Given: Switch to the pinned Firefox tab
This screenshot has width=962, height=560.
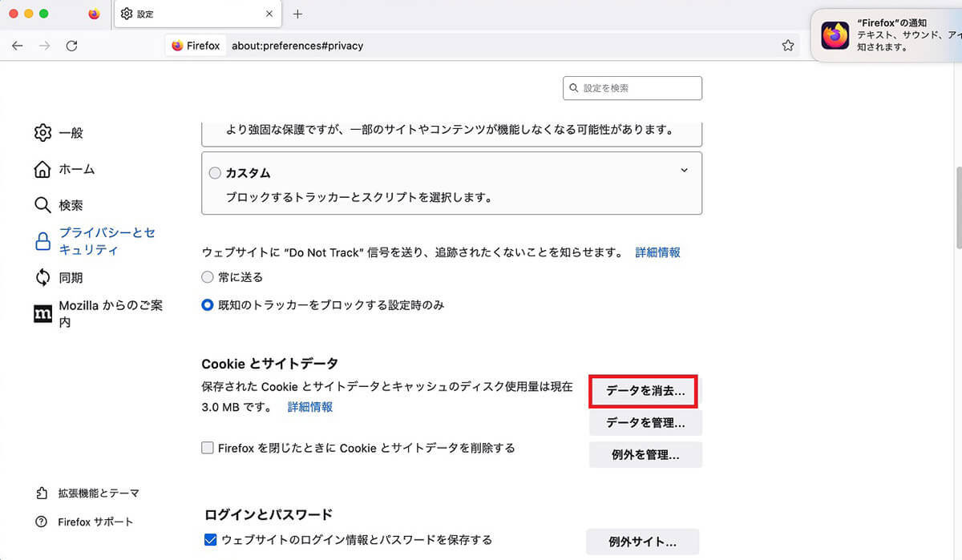Looking at the screenshot, I should click(x=94, y=14).
